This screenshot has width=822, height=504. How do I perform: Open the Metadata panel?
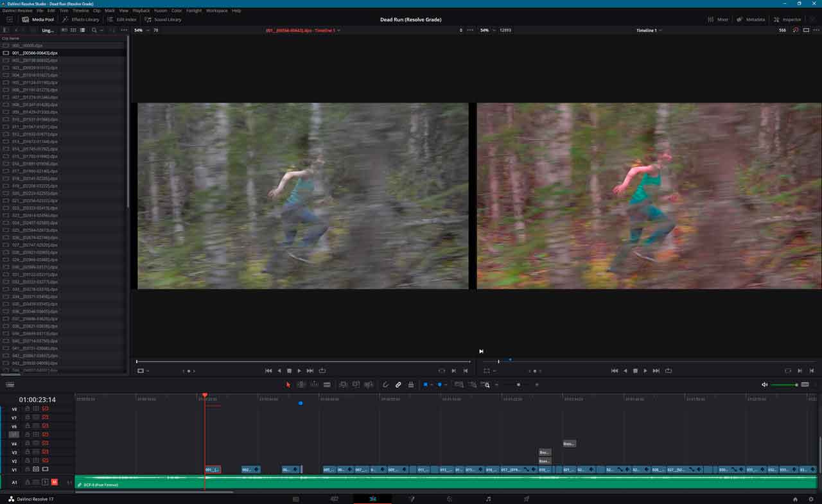click(x=751, y=19)
